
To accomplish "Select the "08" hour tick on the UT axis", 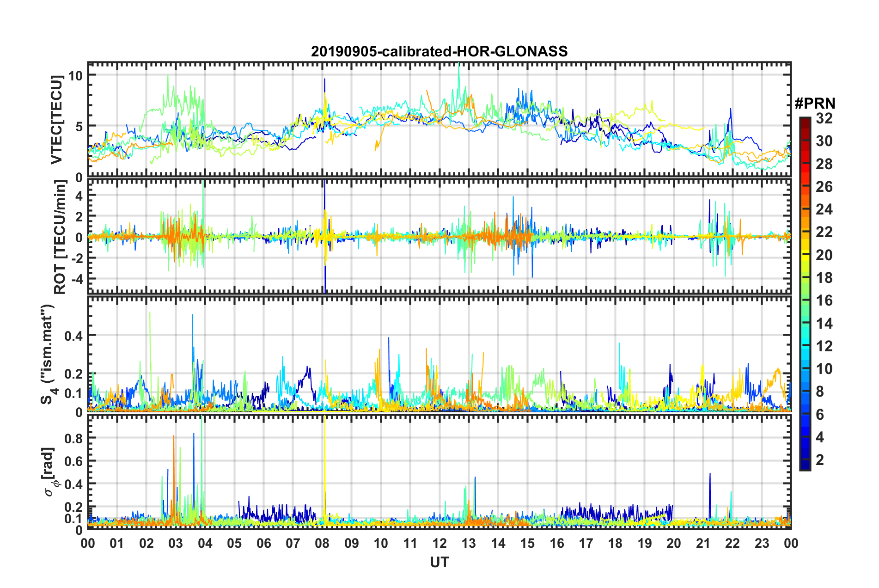I will (x=322, y=543).
